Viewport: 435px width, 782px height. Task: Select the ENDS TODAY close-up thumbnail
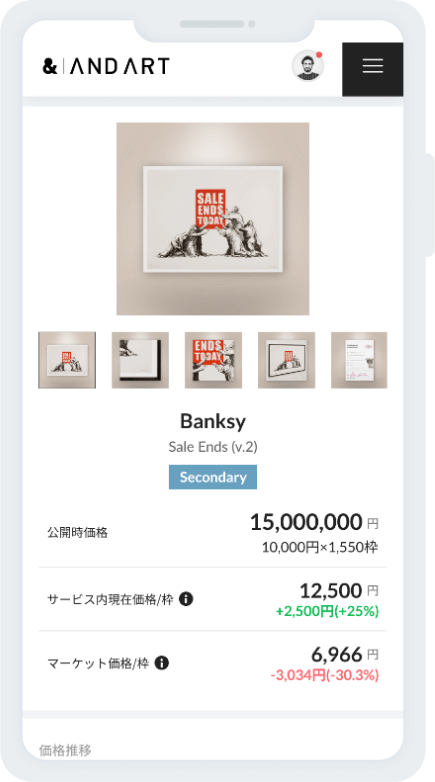(214, 360)
